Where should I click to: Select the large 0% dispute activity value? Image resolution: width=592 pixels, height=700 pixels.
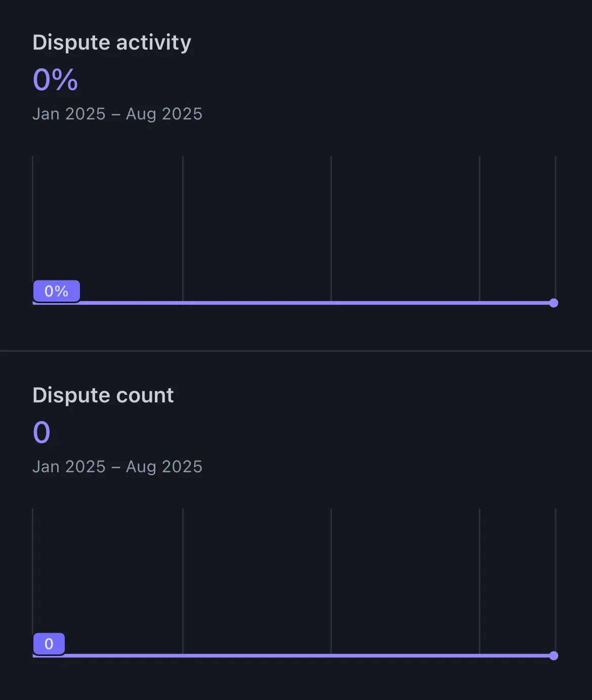click(x=55, y=79)
